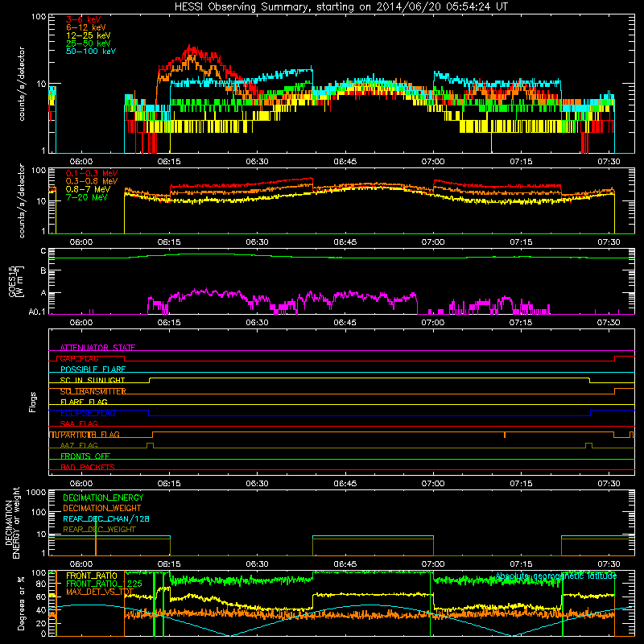This screenshot has width=644, height=644.
Task: Click the 06:15 tick under the top panel
Action: point(169,162)
